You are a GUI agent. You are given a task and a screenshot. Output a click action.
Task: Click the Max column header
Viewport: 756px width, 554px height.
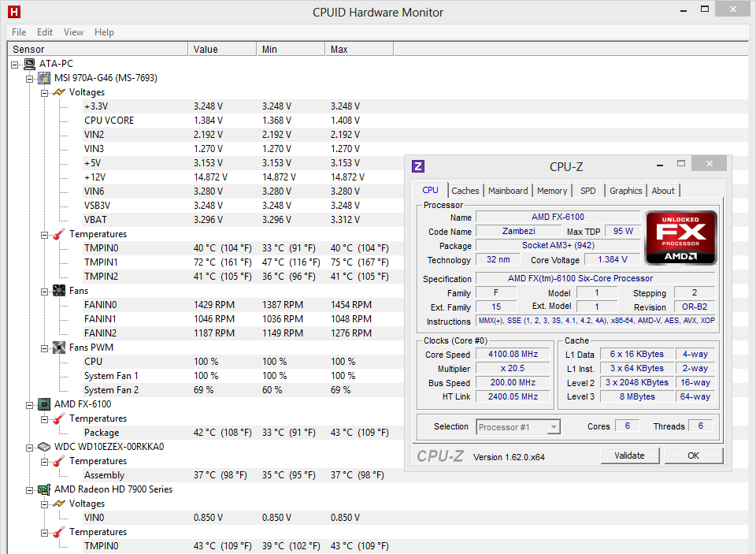pos(359,49)
